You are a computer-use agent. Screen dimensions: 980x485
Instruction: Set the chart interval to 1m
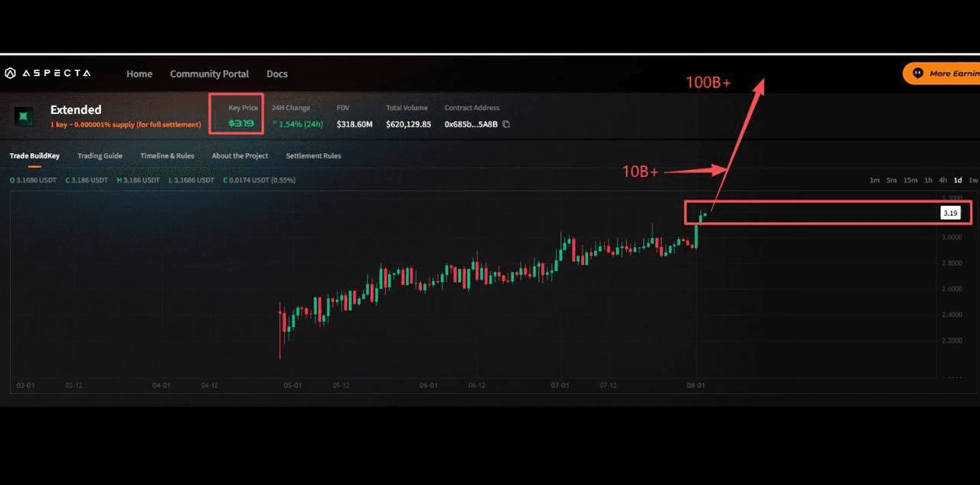click(x=874, y=181)
